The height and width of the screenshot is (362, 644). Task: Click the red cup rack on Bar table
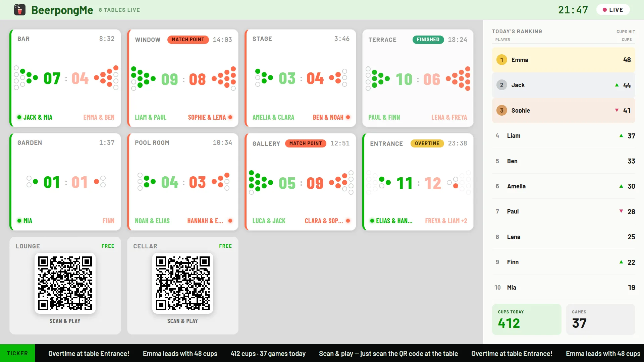106,78
